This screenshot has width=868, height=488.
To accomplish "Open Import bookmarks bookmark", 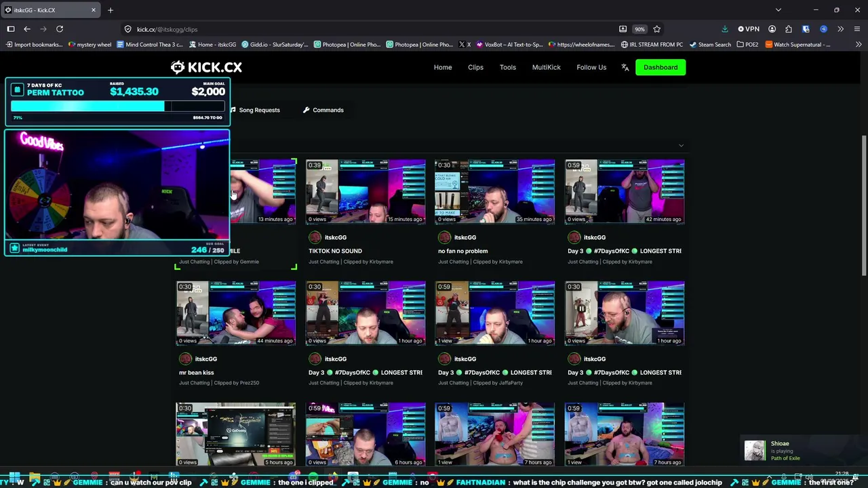I will 34,45.
